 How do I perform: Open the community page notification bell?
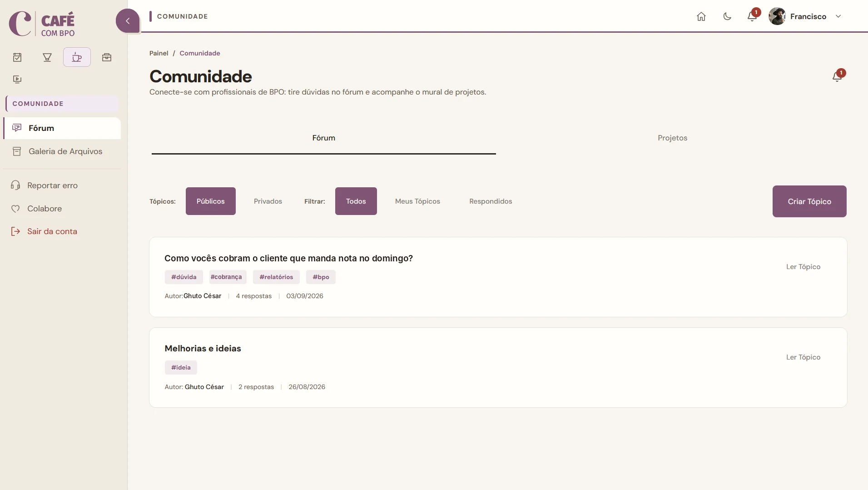[838, 75]
